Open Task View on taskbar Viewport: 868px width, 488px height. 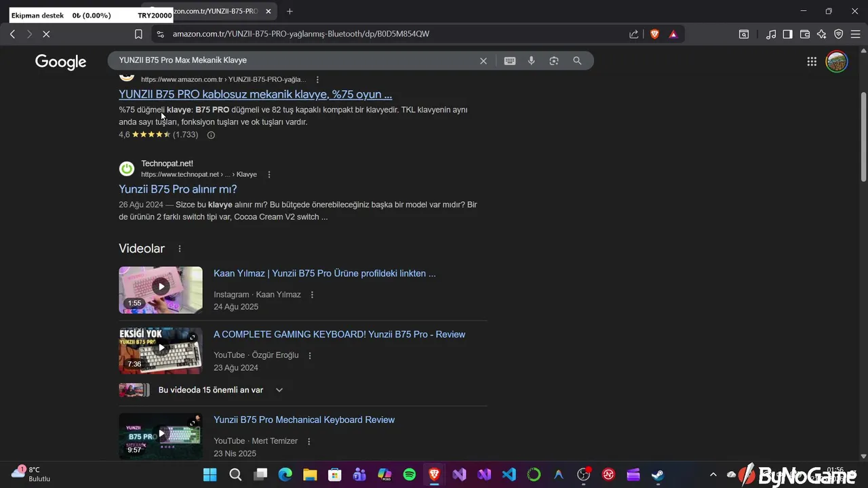point(260,474)
